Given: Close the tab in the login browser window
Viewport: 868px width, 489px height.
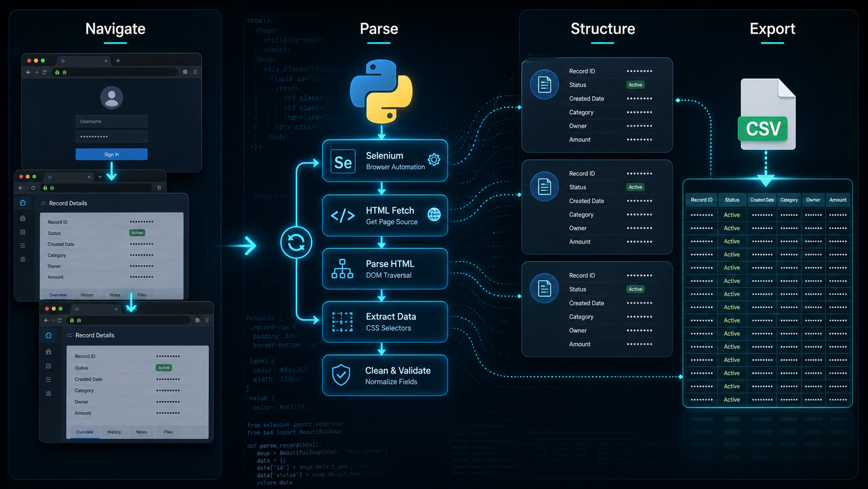Looking at the screenshot, I should tap(106, 61).
